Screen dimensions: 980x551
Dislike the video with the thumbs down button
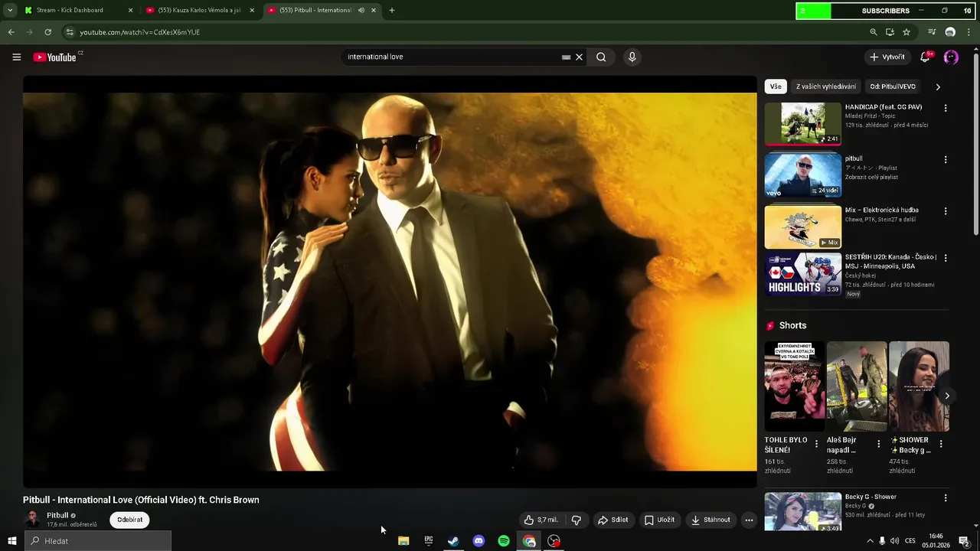[577, 520]
